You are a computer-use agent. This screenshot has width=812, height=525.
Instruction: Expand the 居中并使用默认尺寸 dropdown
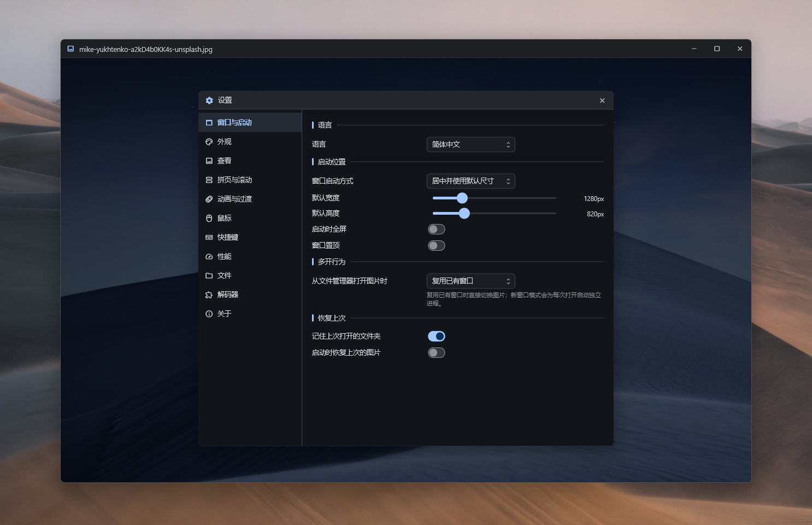pyautogui.click(x=470, y=181)
